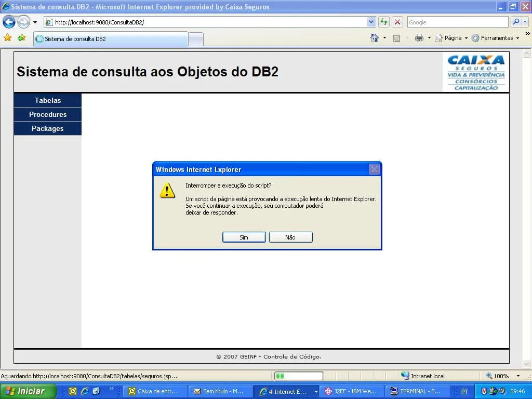Open the Internet Explorer taskbar group

point(287,391)
